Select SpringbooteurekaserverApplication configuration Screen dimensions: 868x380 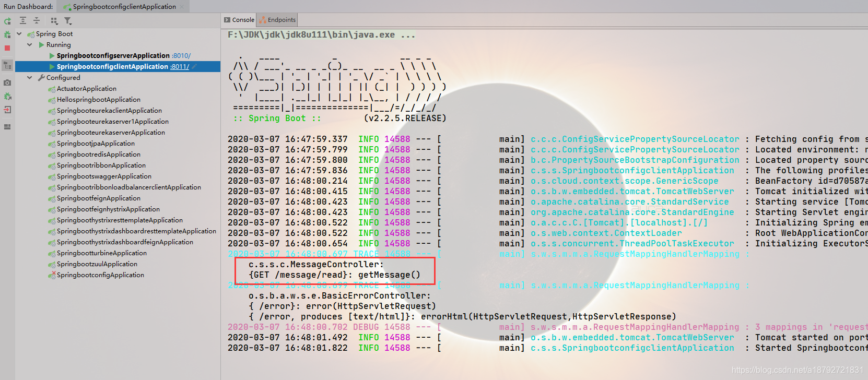coord(111,133)
